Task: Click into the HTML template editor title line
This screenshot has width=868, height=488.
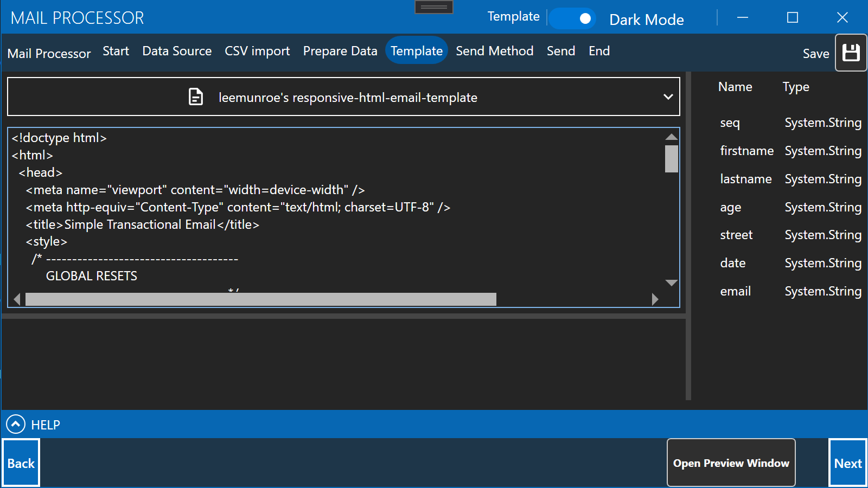Action: pos(143,224)
